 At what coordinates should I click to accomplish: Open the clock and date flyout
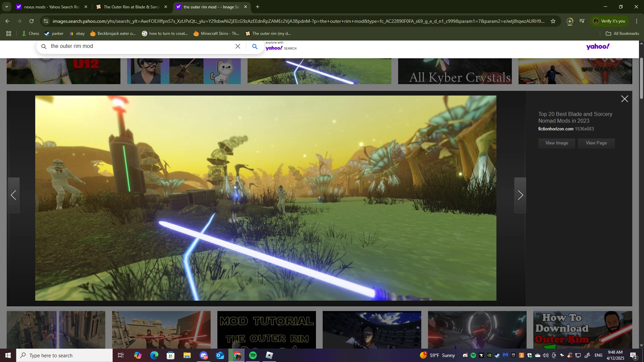click(615, 355)
